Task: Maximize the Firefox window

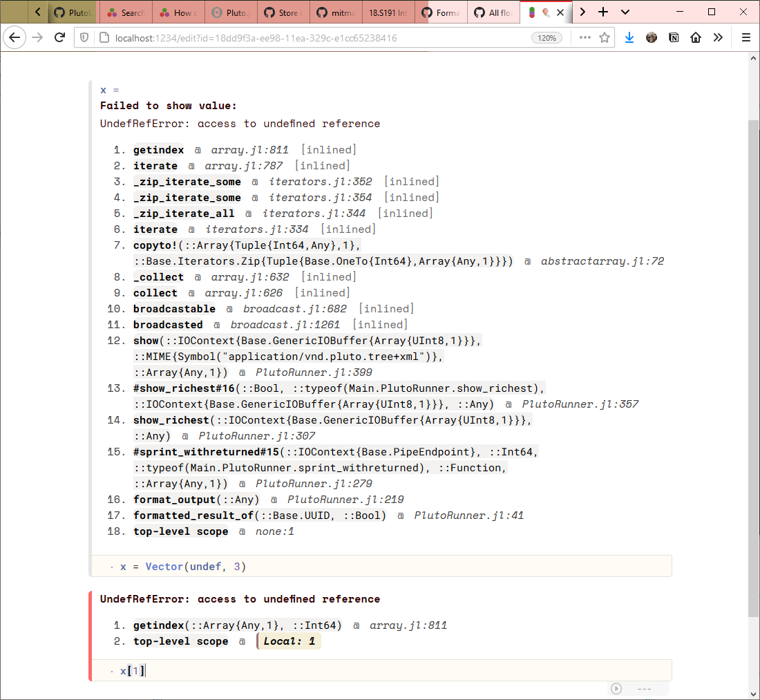Action: pyautogui.click(x=712, y=12)
